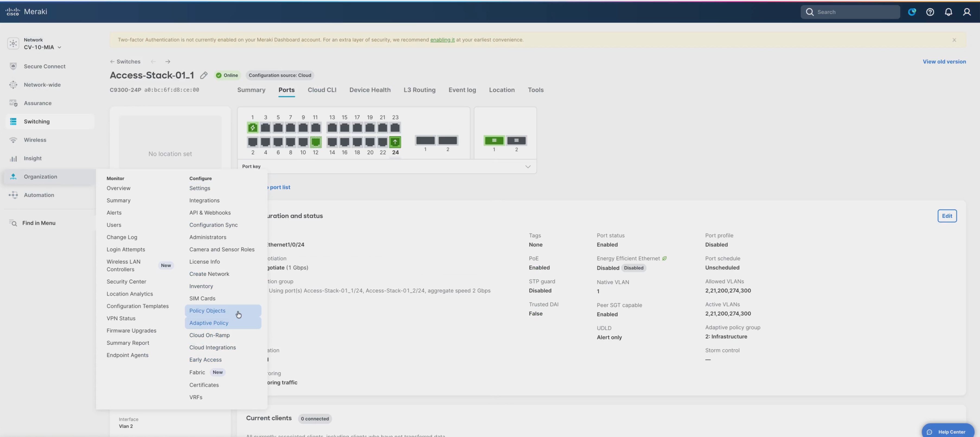The image size is (980, 437).
Task: Open Change Log in the Monitor menu
Action: [x=122, y=237]
